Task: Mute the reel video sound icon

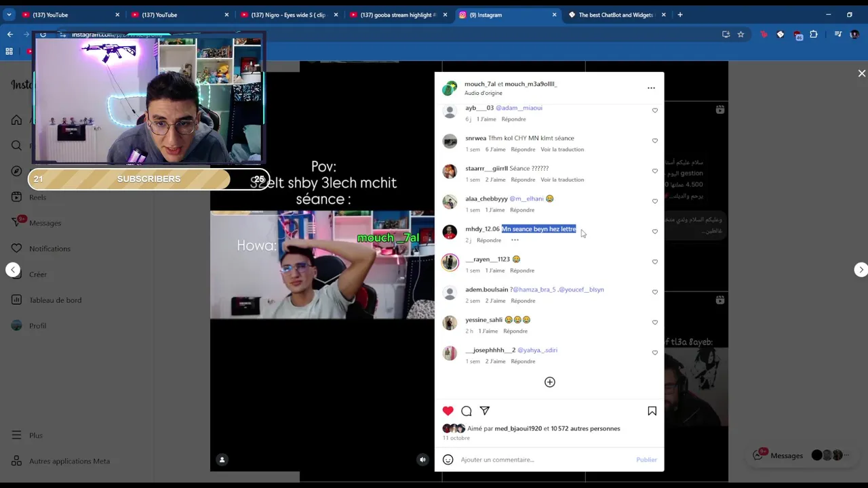Action: click(422, 460)
